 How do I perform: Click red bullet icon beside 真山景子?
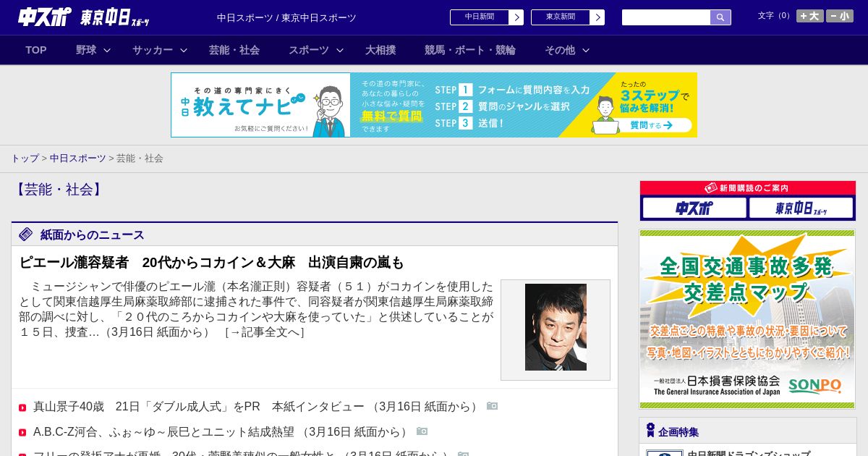coord(22,408)
